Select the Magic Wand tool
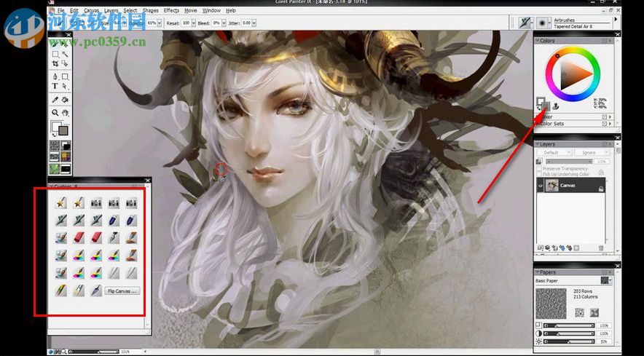 [65, 54]
